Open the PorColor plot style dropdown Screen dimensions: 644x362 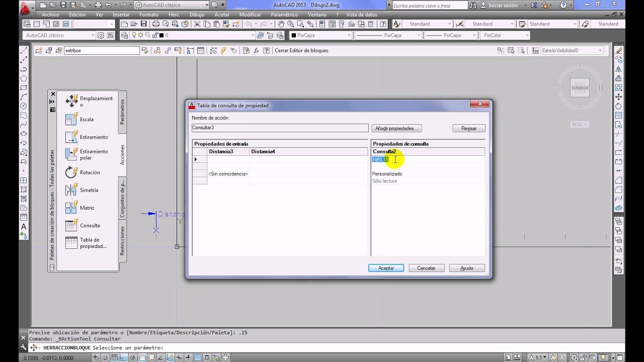point(505,35)
